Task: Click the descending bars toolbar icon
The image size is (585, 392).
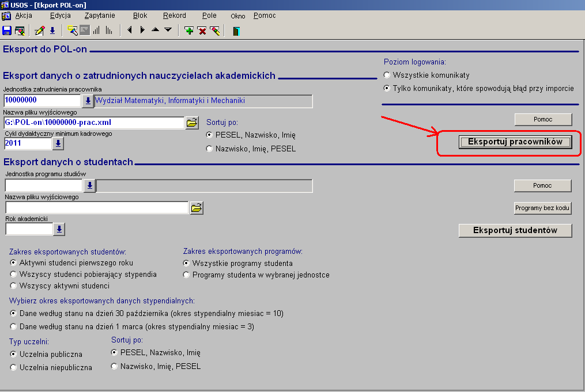Action: pyautogui.click(x=109, y=31)
